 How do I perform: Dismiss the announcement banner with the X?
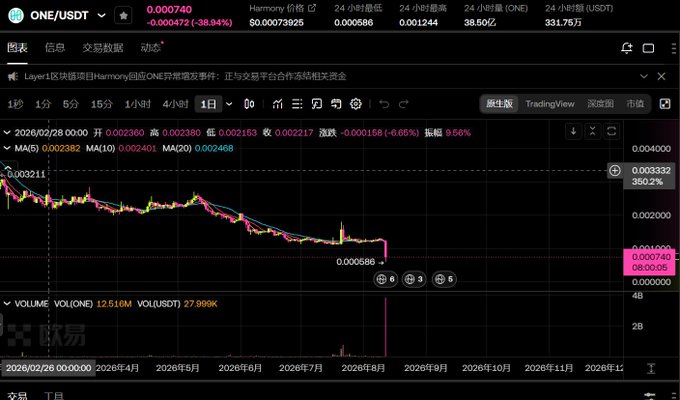661,76
